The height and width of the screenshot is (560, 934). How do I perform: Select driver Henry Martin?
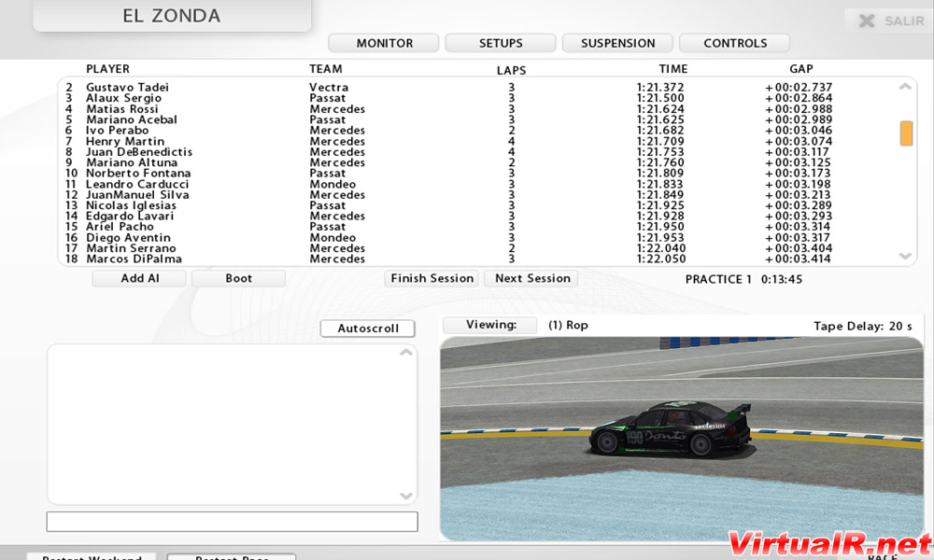coord(125,141)
